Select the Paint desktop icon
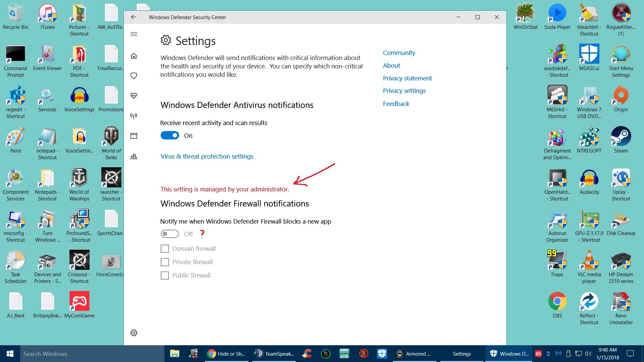Screen dimensions: 644x362 pos(15,140)
